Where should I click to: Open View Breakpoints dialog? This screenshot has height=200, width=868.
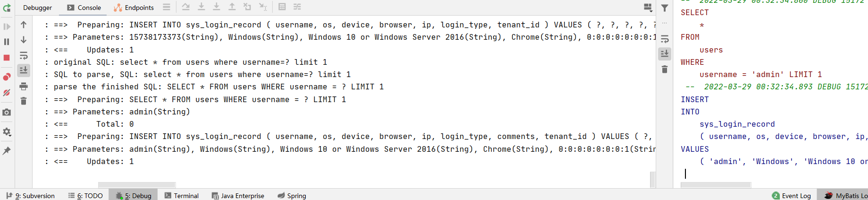(7, 77)
